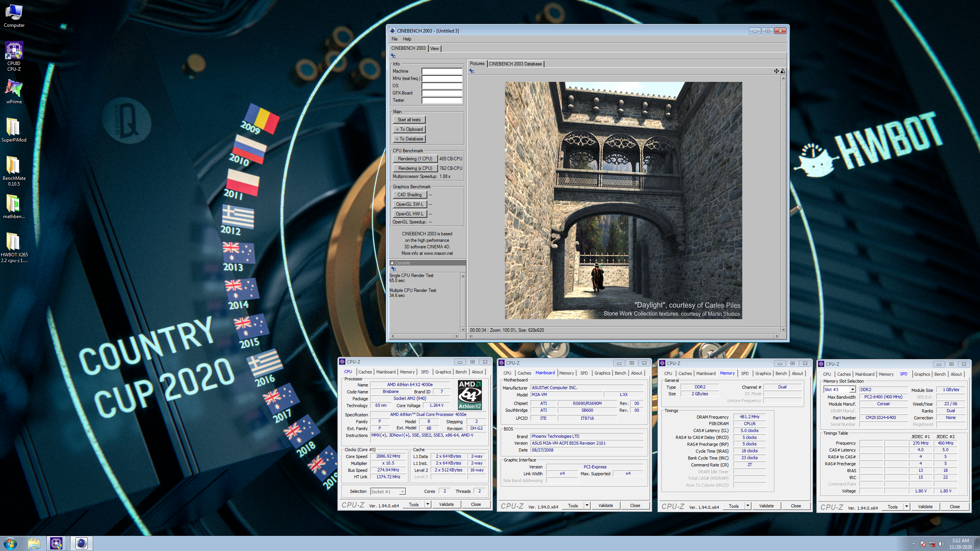The width and height of the screenshot is (980, 551).
Task: Open Graphics tab in the Memory CPU-Z window
Action: 763,373
